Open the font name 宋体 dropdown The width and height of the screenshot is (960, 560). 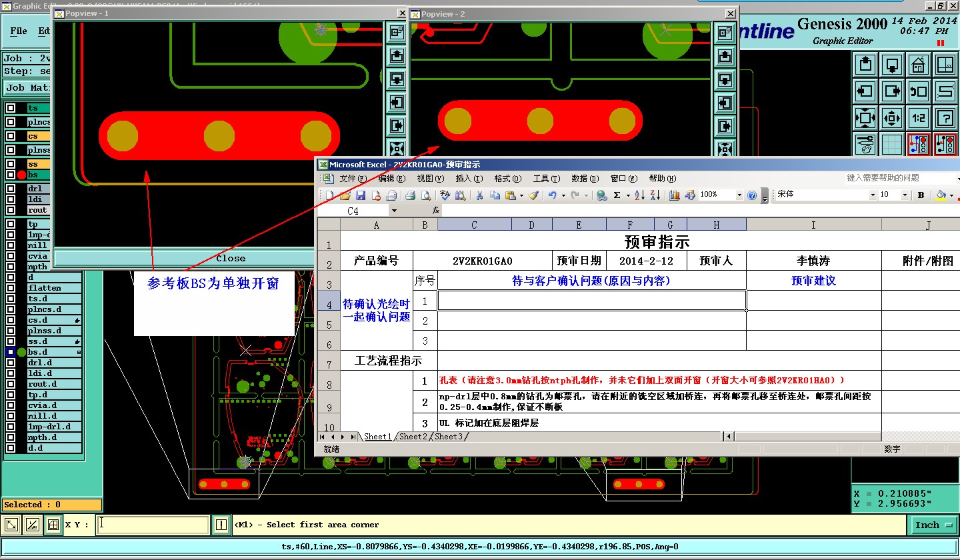pos(873,195)
